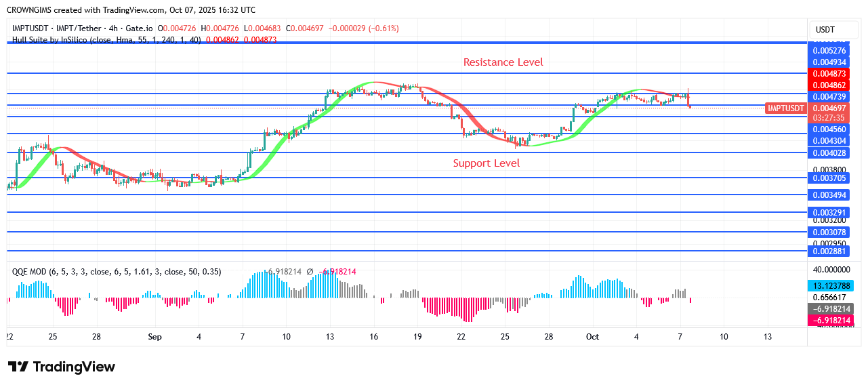Viewport: 868px width, 387px height.
Task: Click the red IMPTUSDT price tag label
Action: coord(786,108)
